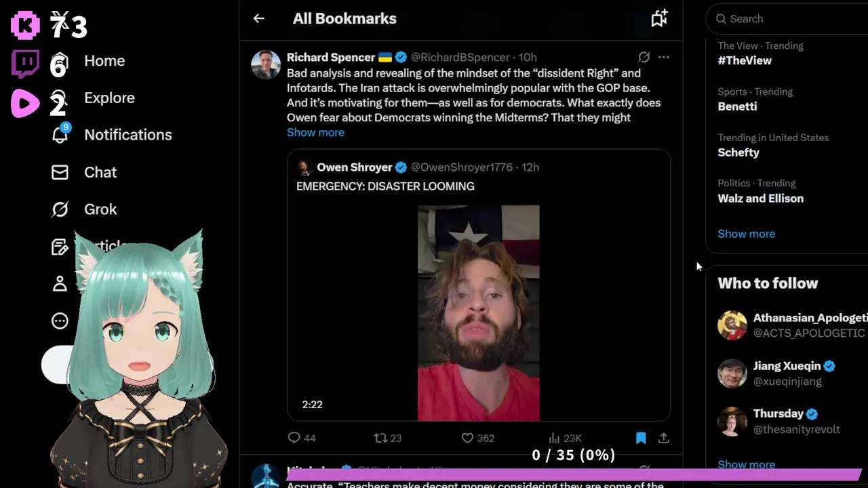The image size is (868, 488).
Task: Go back with the left arrow icon
Action: click(x=258, y=18)
